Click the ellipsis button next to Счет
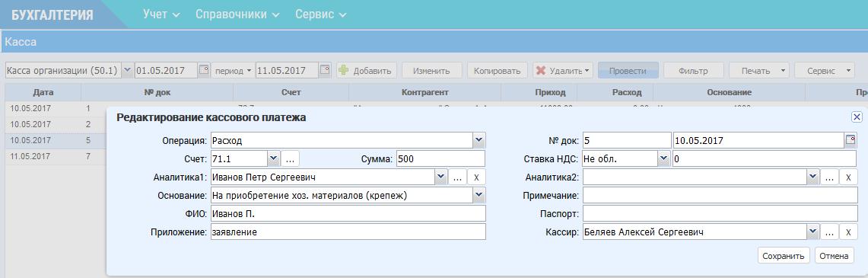The height and width of the screenshot is (278, 868). 291,159
